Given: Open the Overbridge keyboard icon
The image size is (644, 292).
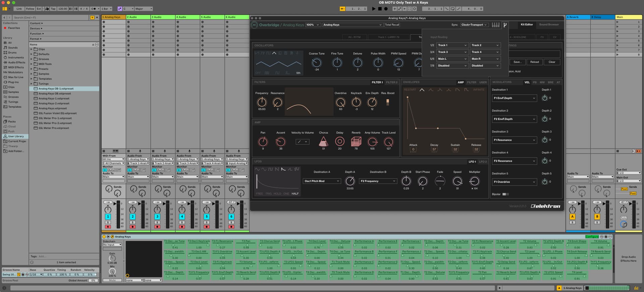Looking at the screenshot, I should (495, 25).
